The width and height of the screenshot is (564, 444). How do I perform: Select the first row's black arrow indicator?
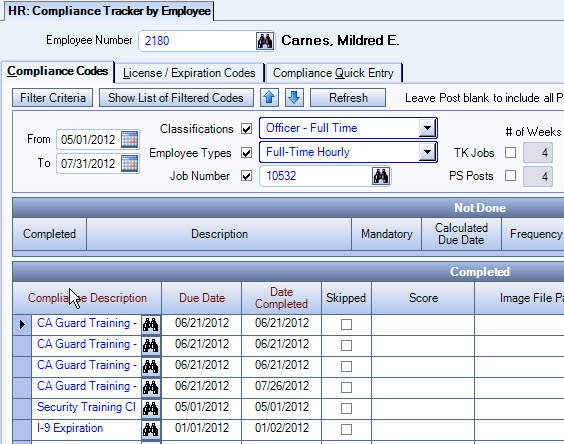point(22,325)
